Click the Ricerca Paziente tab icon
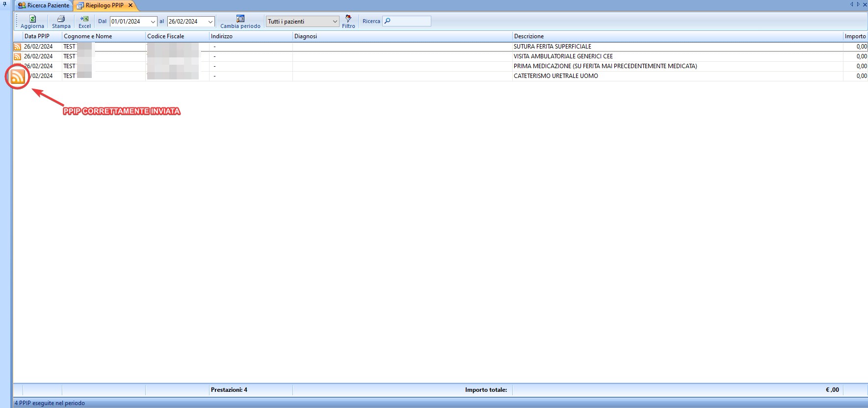This screenshot has height=408, width=868. (22, 5)
